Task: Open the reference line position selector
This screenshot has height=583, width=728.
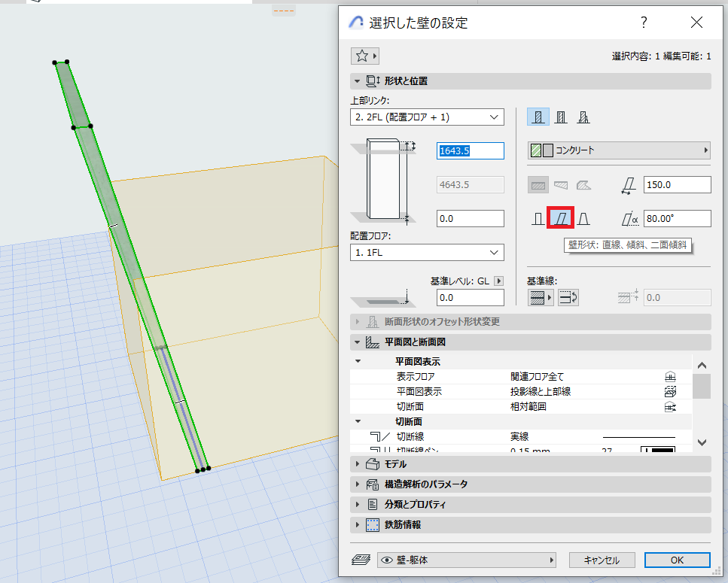Action: [x=541, y=298]
